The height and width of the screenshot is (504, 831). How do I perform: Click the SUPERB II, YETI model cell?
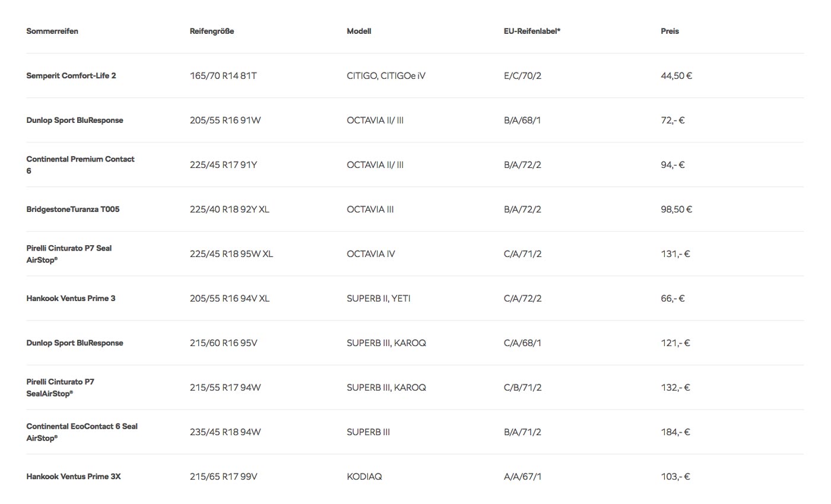(x=378, y=298)
